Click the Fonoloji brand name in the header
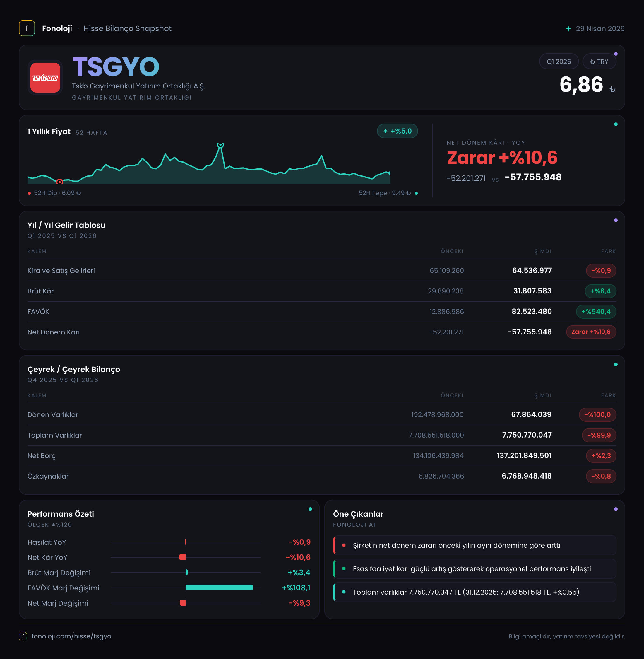Viewport: 644px width, 659px height. click(57, 28)
